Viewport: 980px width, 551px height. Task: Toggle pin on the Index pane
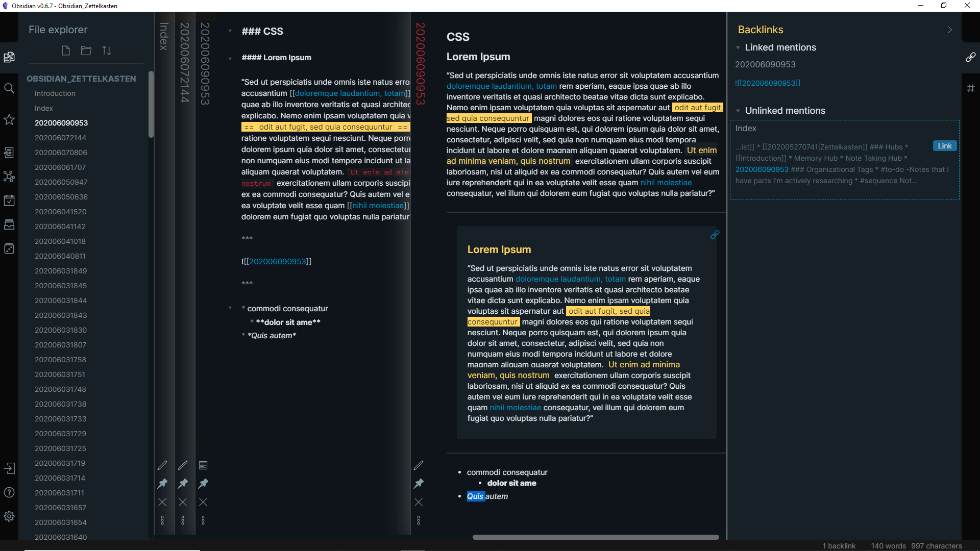pos(162,483)
